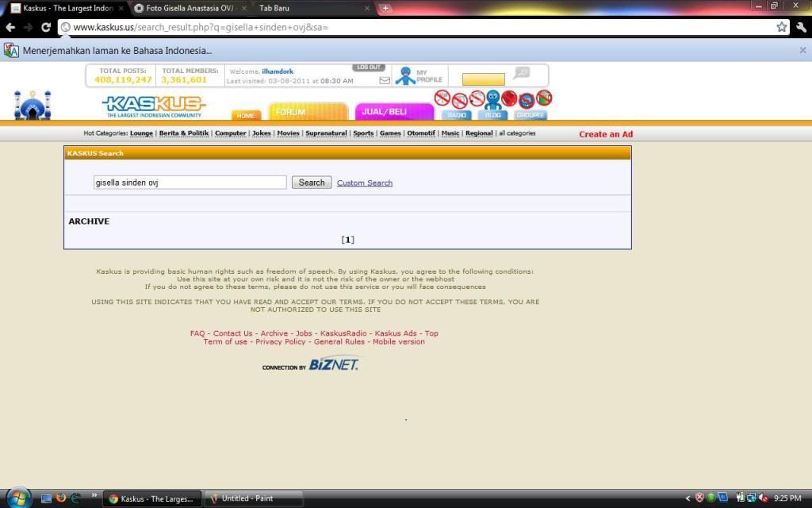
Task: Click the red security alert tray icon
Action: click(x=699, y=498)
